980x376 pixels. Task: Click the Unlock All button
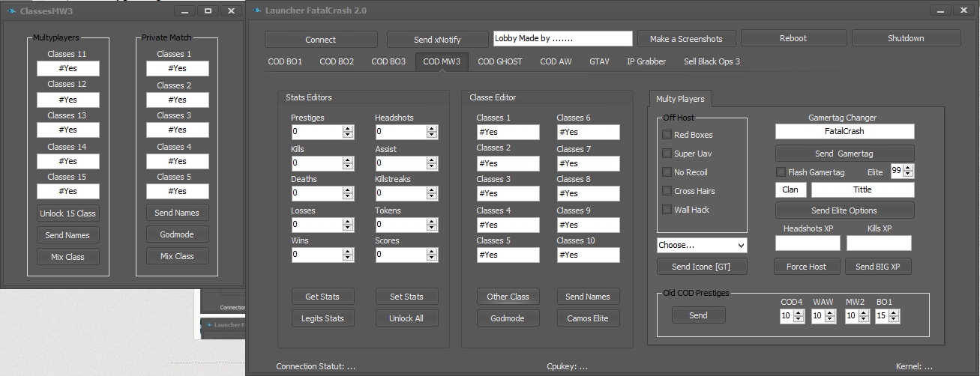(x=406, y=318)
